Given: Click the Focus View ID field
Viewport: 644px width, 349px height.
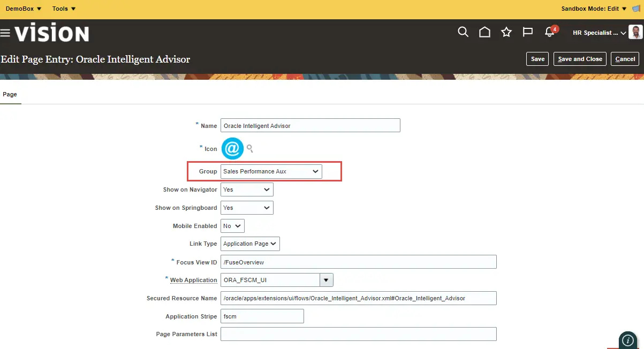Looking at the screenshot, I should tap(359, 262).
